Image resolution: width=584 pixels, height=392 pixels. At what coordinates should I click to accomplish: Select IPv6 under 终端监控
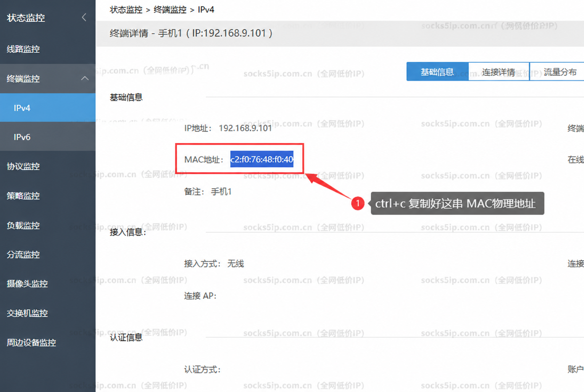(x=48, y=137)
